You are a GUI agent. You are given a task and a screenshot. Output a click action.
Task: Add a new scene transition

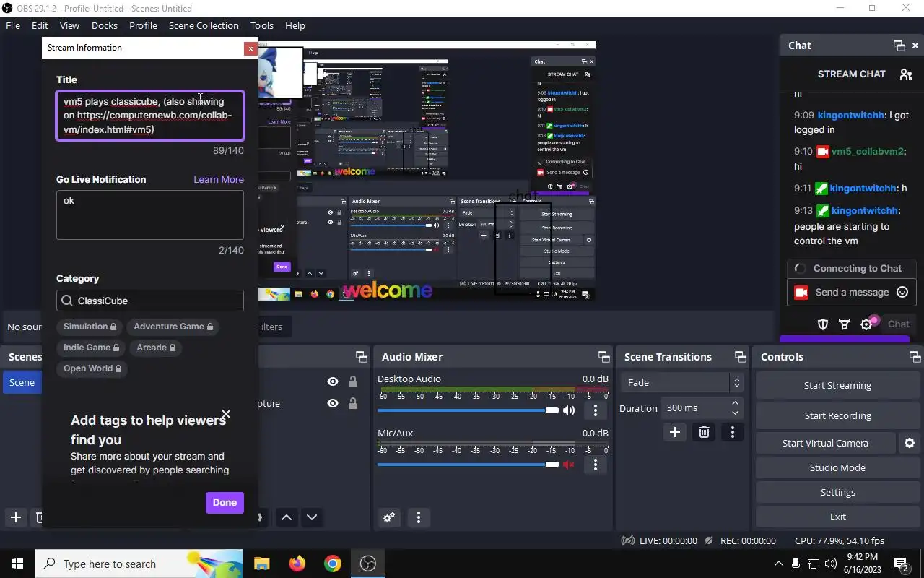(x=675, y=432)
